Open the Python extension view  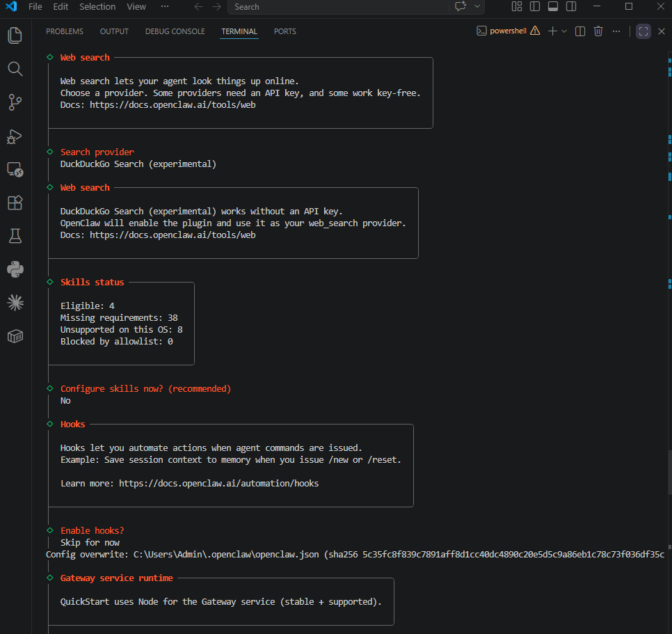(x=15, y=269)
